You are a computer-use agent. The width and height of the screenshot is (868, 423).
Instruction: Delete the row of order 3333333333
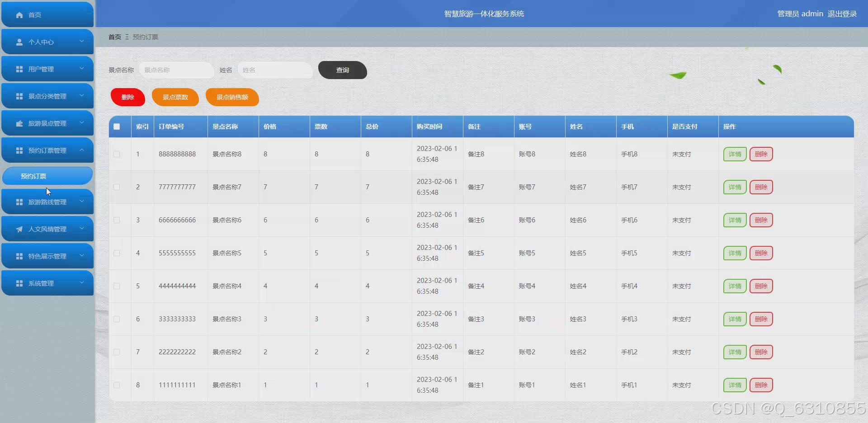coord(761,319)
